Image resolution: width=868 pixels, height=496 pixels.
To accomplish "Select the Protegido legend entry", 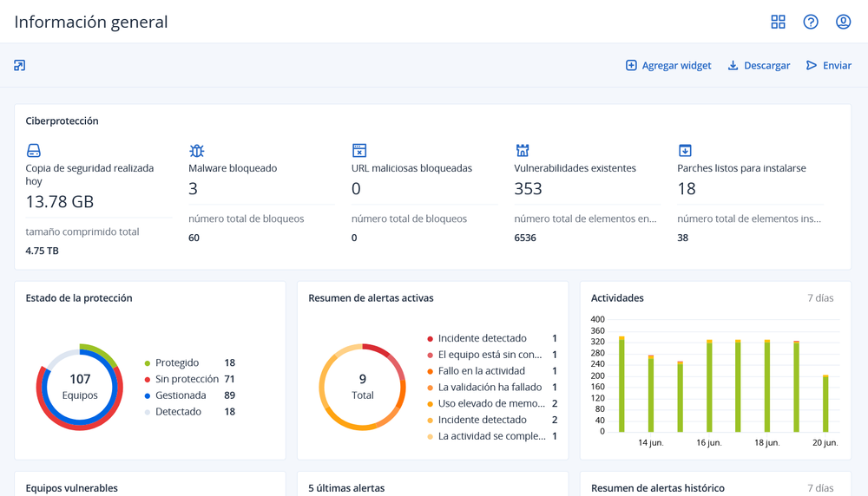I will pyautogui.click(x=177, y=362).
